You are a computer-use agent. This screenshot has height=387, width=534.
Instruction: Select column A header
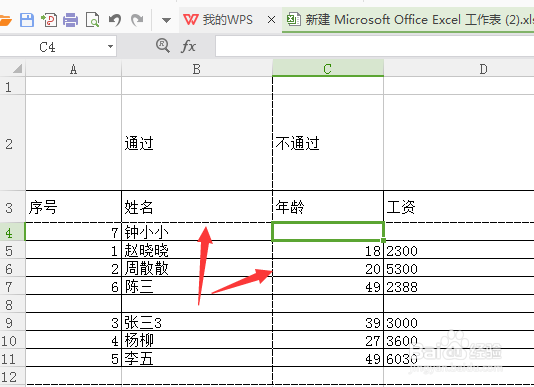pyautogui.click(x=74, y=69)
